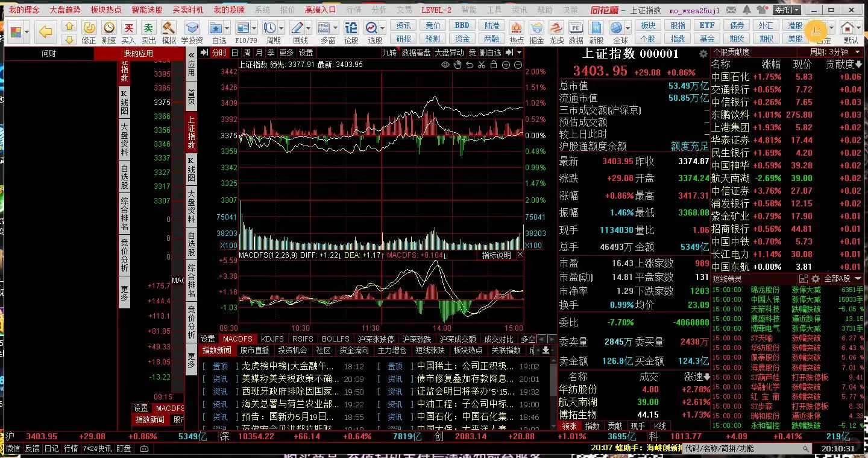This screenshot has height=458, width=868.
Task: Open the 热点 hot topics panel
Action: tap(517, 29)
